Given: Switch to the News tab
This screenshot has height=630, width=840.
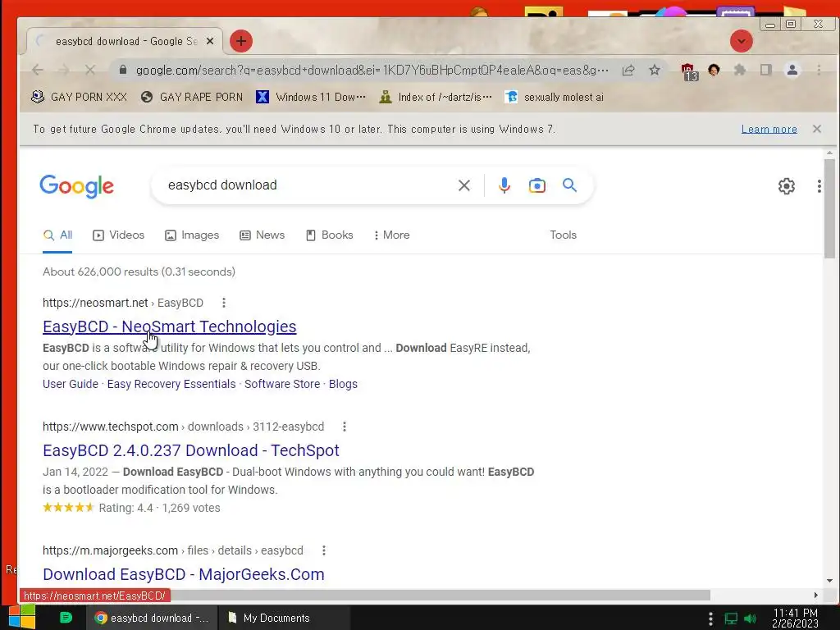Looking at the screenshot, I should [x=262, y=235].
